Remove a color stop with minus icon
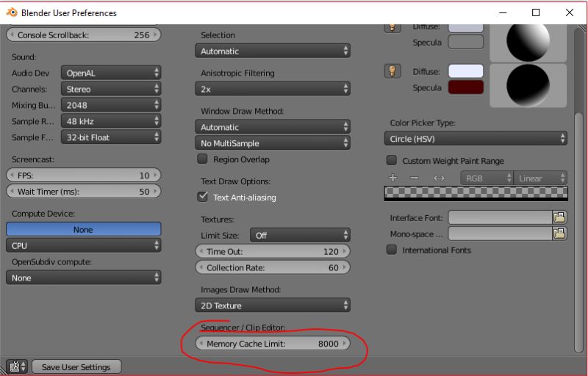 [414, 178]
